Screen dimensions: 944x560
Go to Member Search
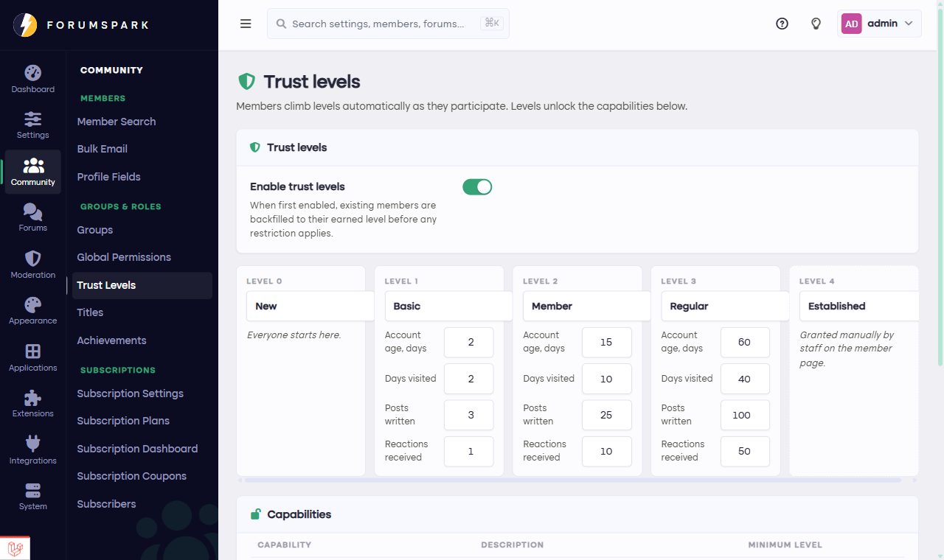[x=117, y=122]
